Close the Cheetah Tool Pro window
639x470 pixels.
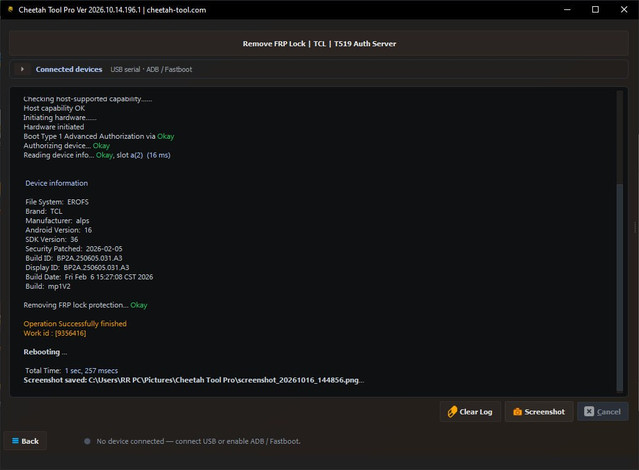(624, 9)
